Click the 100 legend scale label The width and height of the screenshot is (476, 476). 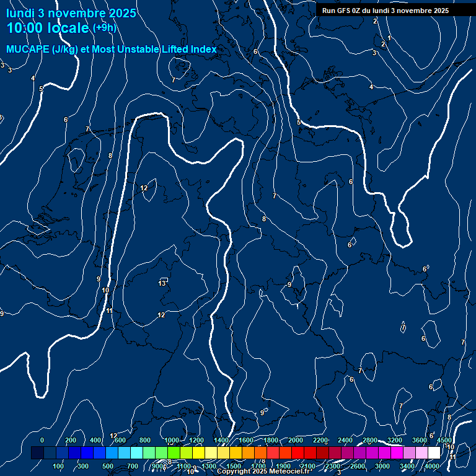tap(58, 466)
